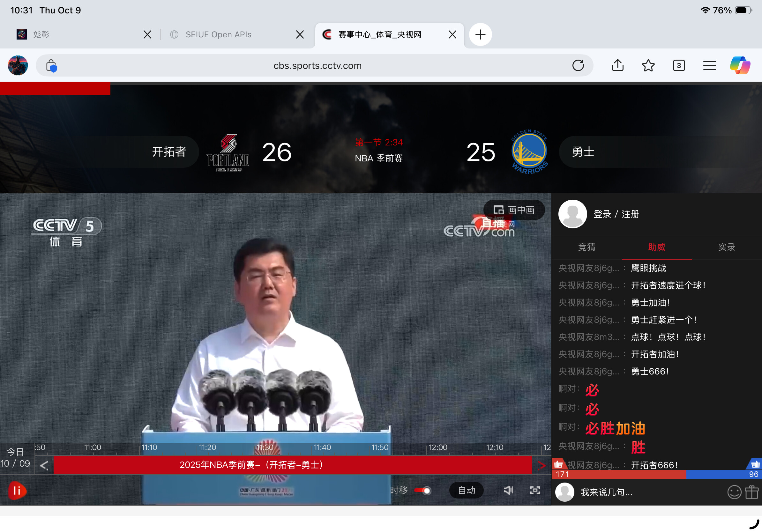Switch to the 实录 tab
The height and width of the screenshot is (532, 762).
[727, 247]
